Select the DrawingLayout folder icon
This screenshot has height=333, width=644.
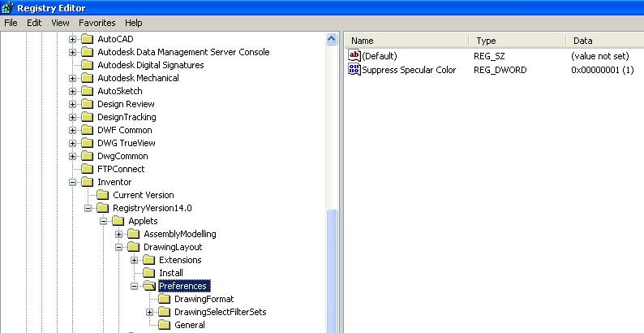pyautogui.click(x=134, y=247)
